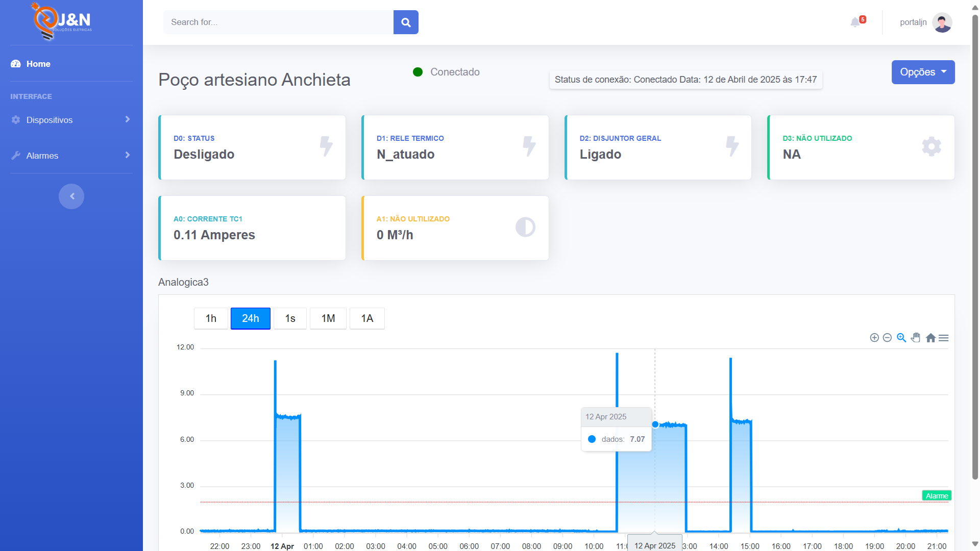Screen dimensions: 980x551
Task: Activate the chart panning hand tool
Action: click(x=916, y=338)
